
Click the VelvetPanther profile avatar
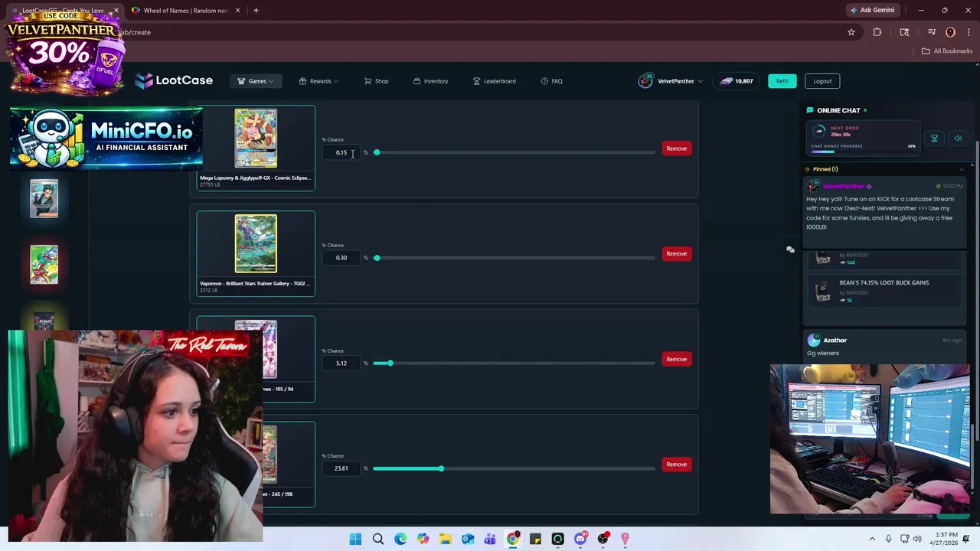pyautogui.click(x=645, y=81)
